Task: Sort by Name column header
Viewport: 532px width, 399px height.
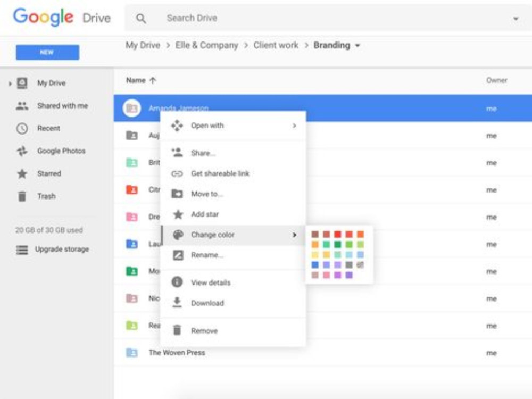Action: [136, 80]
